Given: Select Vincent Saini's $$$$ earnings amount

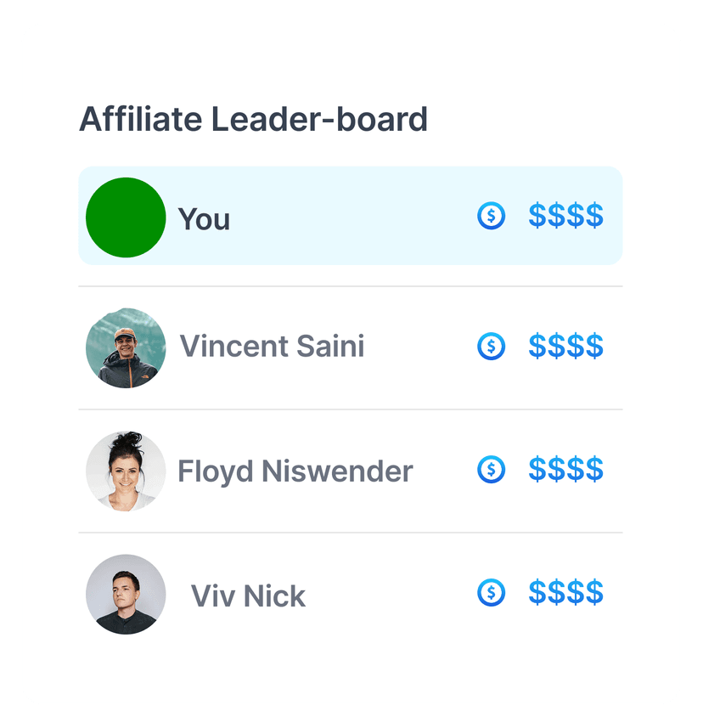Looking at the screenshot, I should coord(565,346).
